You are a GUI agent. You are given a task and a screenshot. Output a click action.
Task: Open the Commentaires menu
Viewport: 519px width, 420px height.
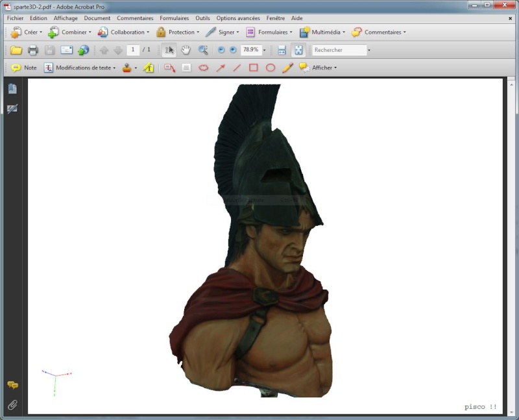[135, 18]
